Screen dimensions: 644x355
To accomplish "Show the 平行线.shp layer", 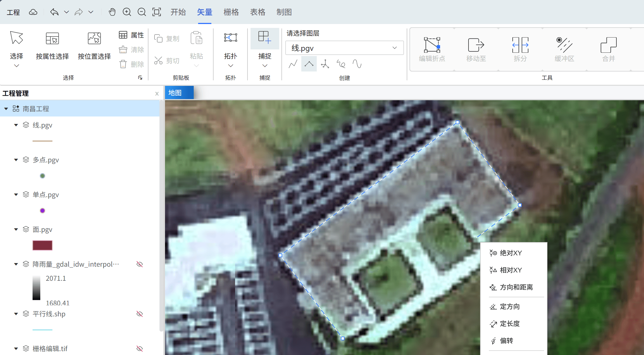I will 140,314.
